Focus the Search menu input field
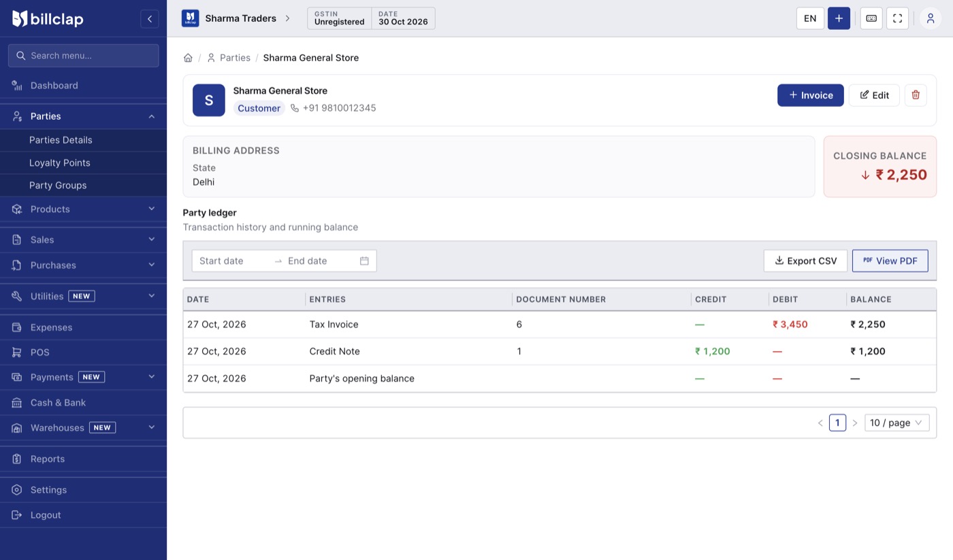This screenshot has width=953, height=560. point(83,56)
